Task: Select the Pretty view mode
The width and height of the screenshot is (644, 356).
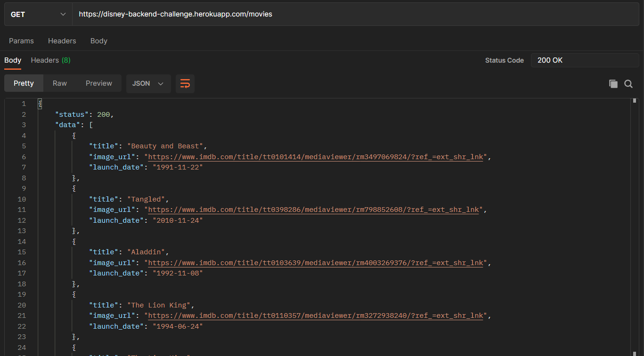Action: pyautogui.click(x=24, y=83)
